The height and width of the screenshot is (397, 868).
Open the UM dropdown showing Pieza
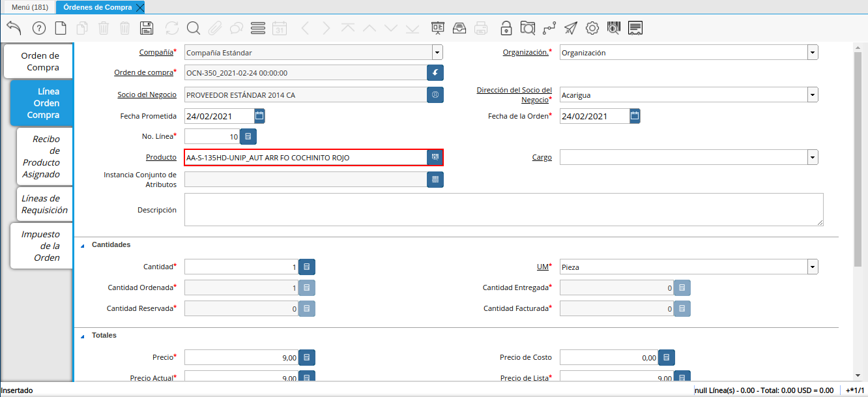pyautogui.click(x=813, y=267)
